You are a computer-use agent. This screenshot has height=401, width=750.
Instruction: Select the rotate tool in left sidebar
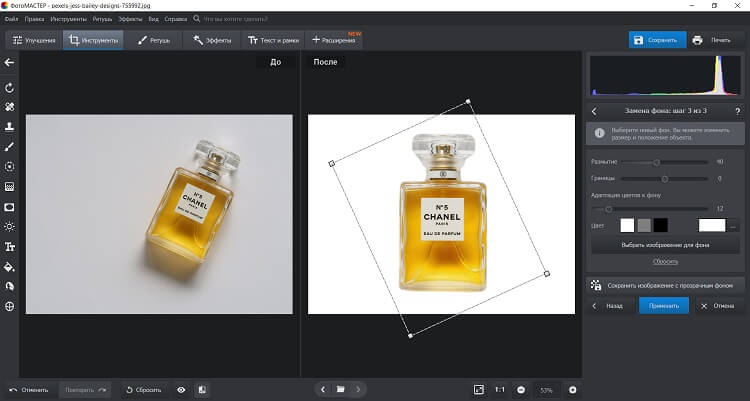[x=10, y=88]
